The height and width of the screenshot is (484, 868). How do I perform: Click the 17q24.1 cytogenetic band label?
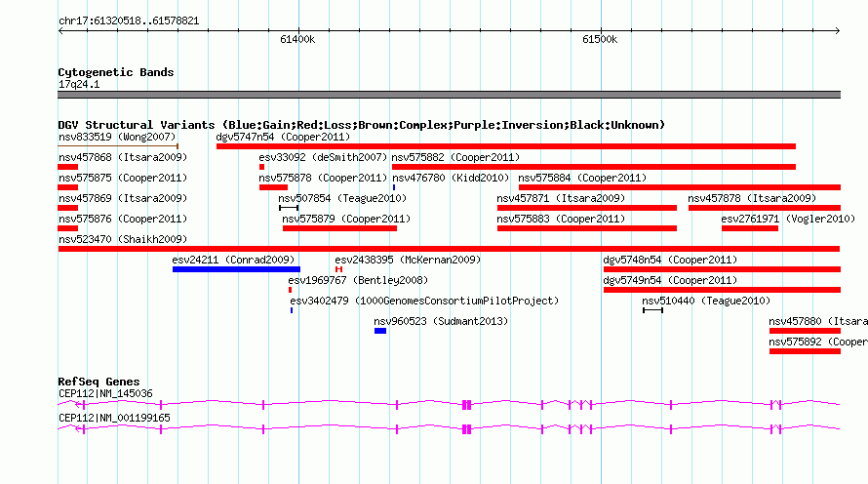coord(79,84)
